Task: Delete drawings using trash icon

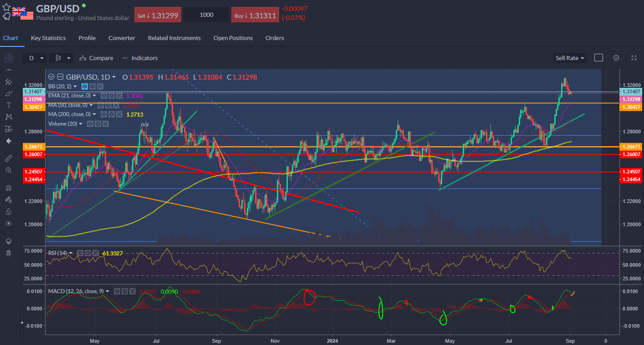Action: click(8, 253)
